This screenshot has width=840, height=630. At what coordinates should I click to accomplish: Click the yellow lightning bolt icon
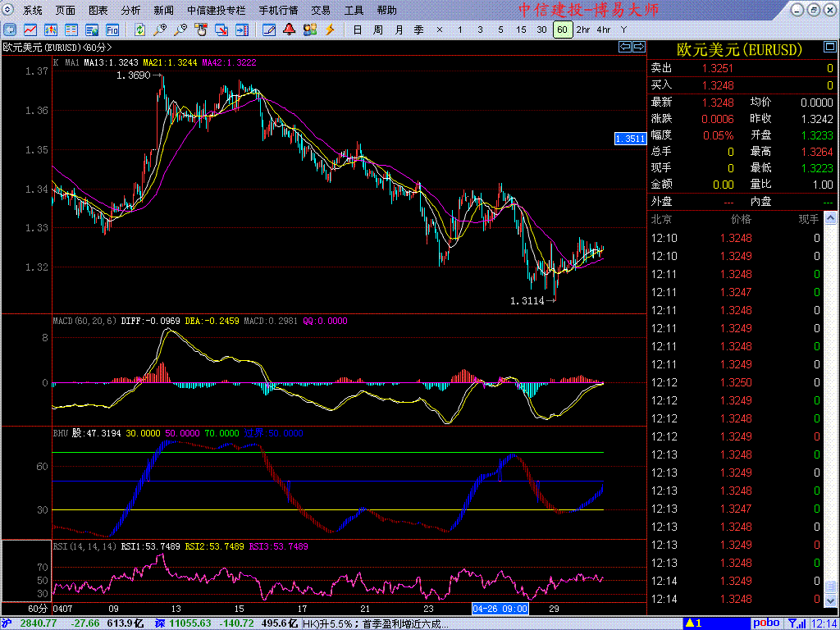330,30
